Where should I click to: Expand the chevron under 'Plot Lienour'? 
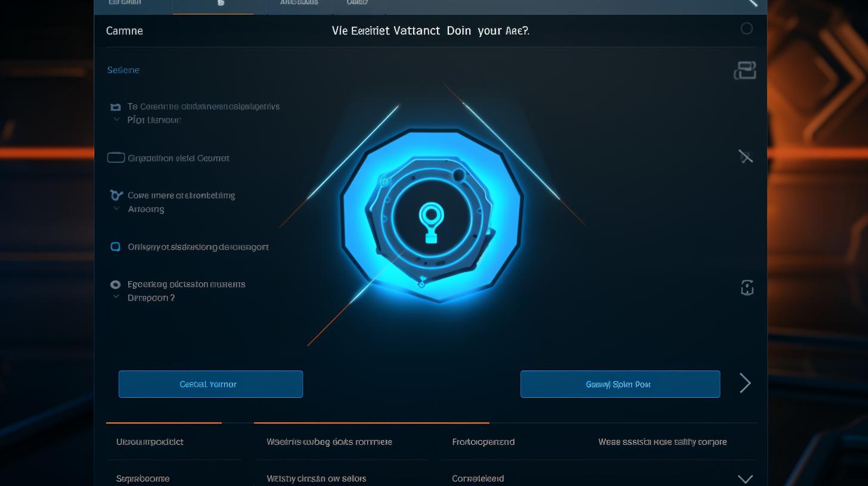point(116,119)
